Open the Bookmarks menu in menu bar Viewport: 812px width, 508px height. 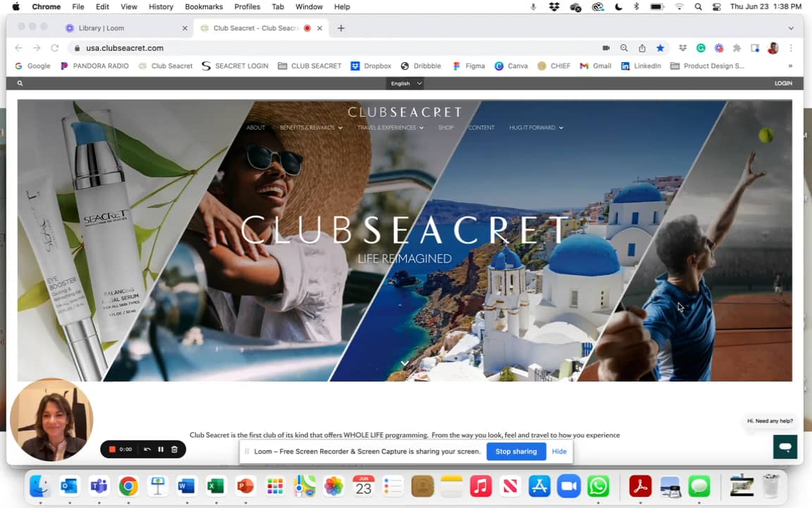pos(204,7)
